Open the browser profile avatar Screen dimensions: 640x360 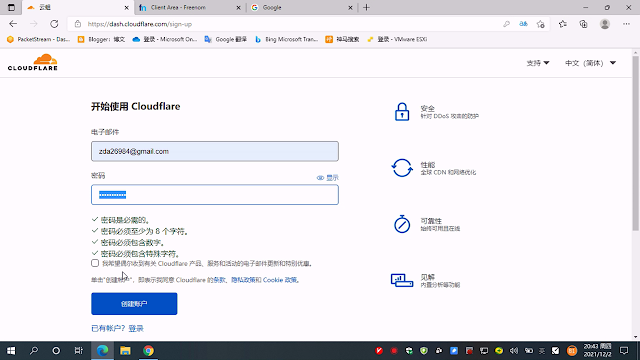click(605, 24)
